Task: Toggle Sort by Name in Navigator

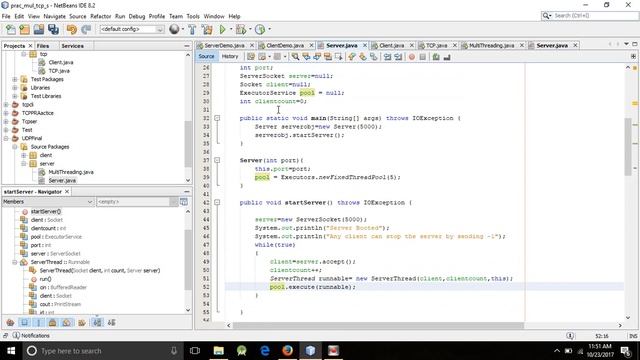Action: point(97,322)
